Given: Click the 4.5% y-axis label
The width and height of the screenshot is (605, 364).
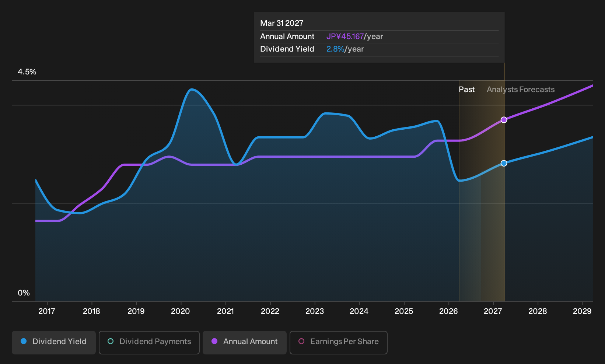Looking at the screenshot, I should pyautogui.click(x=27, y=72).
